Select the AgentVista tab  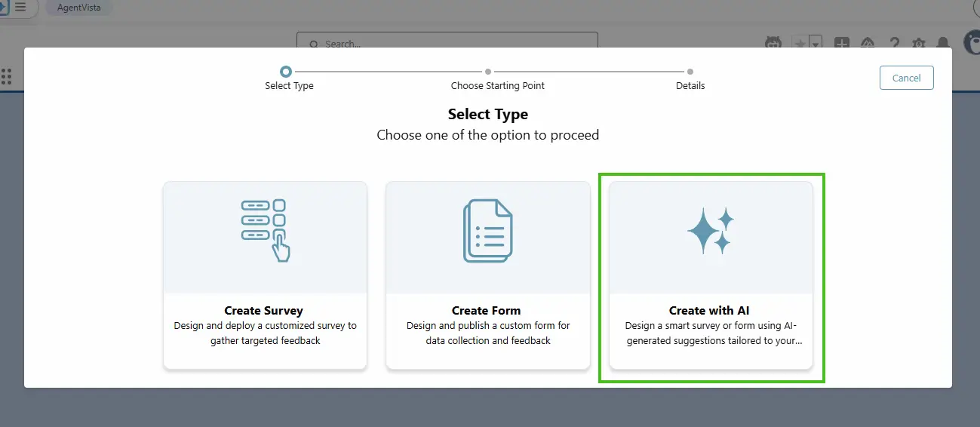(x=78, y=8)
